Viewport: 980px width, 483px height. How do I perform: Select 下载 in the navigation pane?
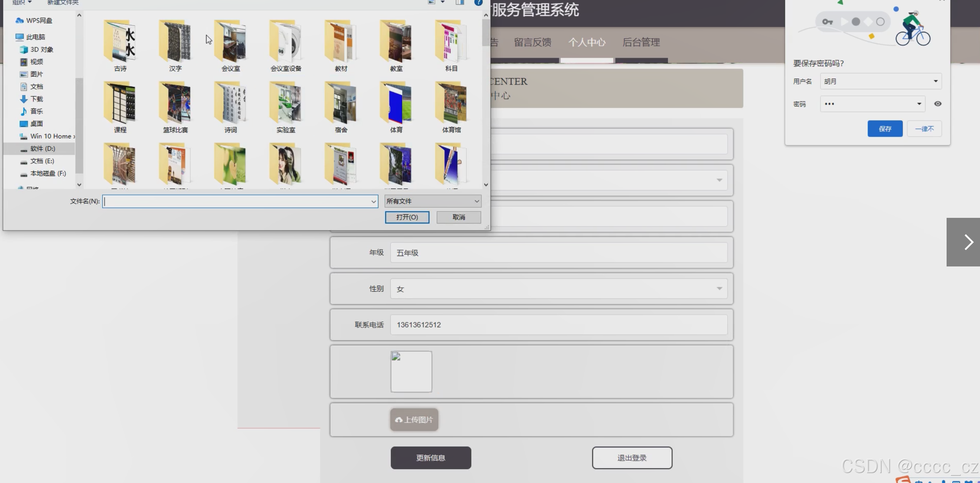pos(36,99)
